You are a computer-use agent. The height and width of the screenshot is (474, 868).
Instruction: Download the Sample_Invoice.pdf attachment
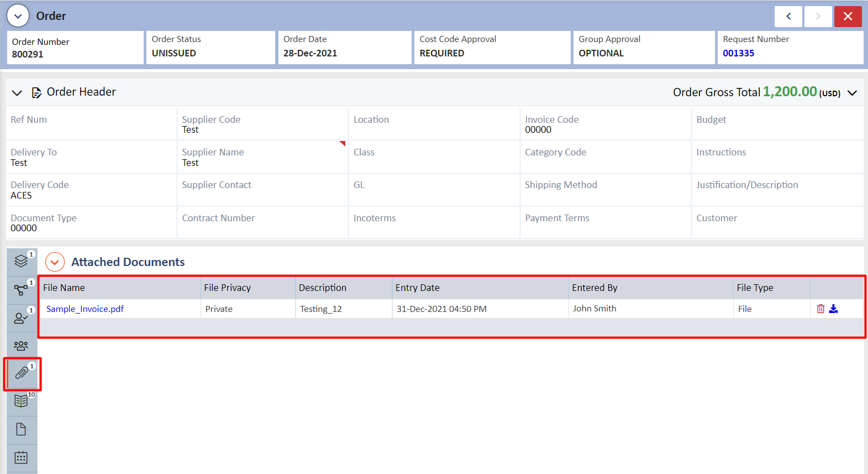click(x=833, y=309)
